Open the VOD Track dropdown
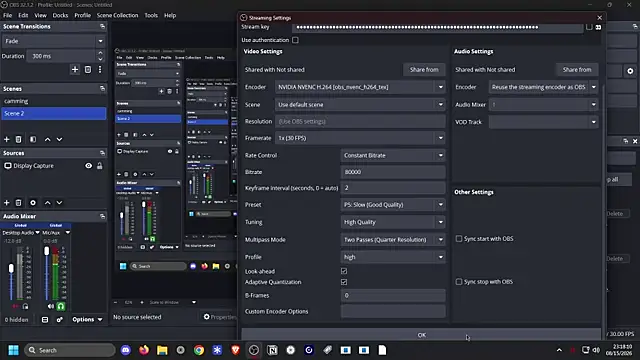Screen dimensions: 640x360 tap(544, 122)
